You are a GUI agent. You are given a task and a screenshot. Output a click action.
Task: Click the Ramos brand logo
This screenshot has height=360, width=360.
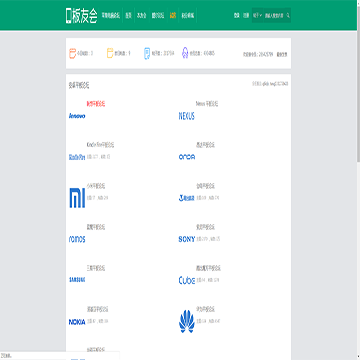click(77, 239)
